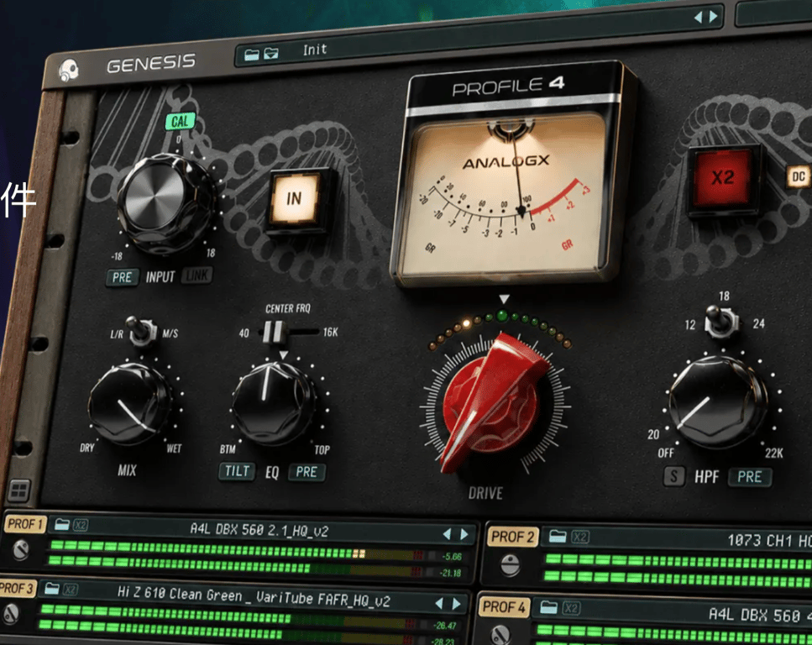Select previous preset arrow in top bar
The height and width of the screenshot is (645, 812).
698,17
